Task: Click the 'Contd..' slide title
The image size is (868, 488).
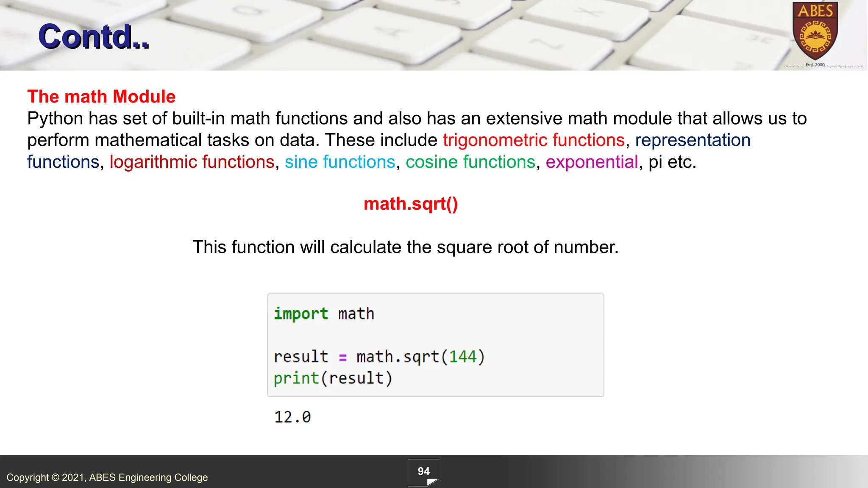Action: coord(94,36)
